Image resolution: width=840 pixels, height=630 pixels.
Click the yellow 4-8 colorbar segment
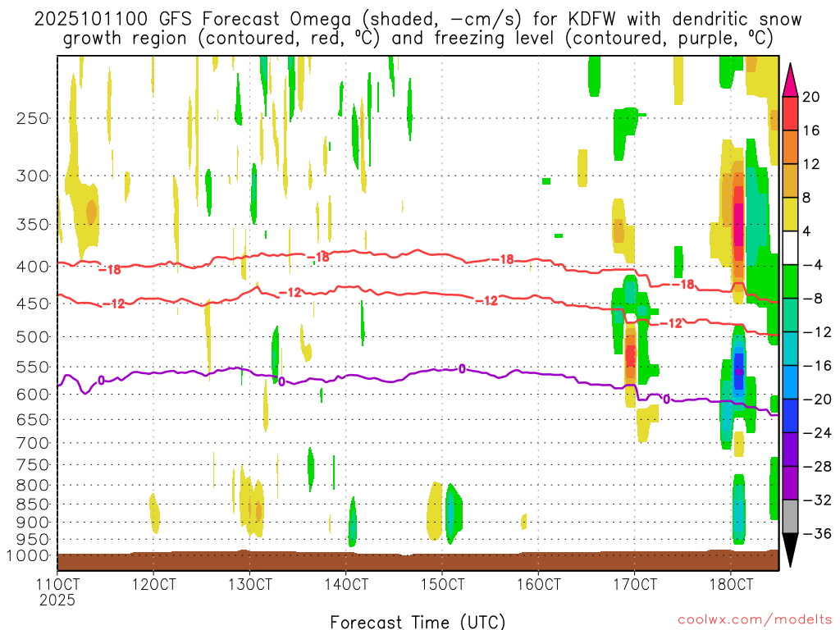click(790, 214)
